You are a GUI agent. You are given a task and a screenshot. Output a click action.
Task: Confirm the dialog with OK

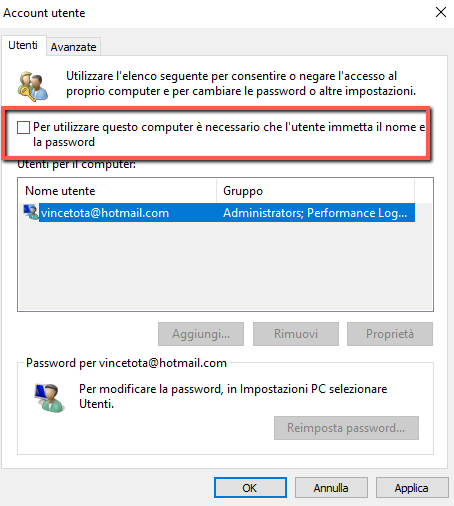pyautogui.click(x=250, y=488)
